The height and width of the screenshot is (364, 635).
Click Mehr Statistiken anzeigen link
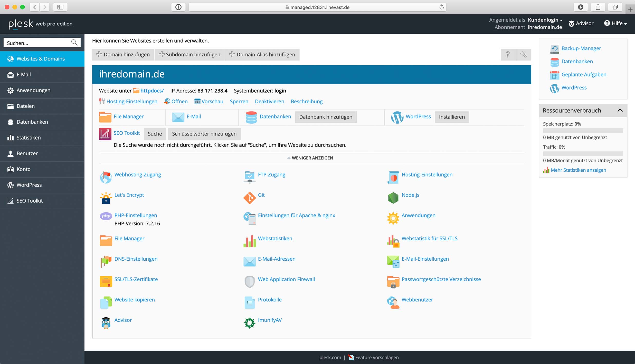point(578,170)
